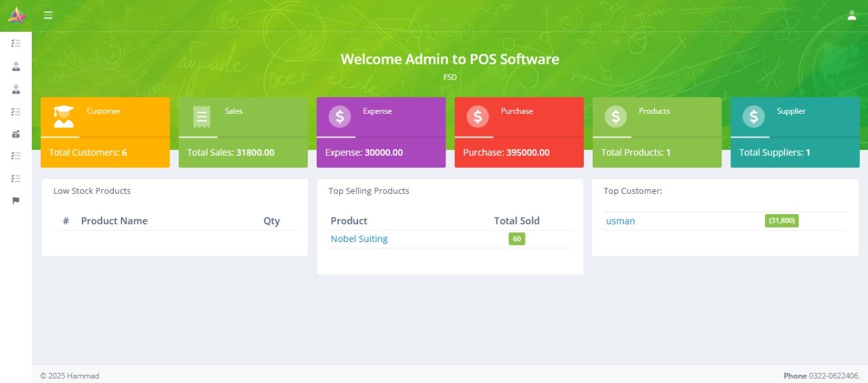
Task: Open the usman customer link
Action: (x=620, y=221)
